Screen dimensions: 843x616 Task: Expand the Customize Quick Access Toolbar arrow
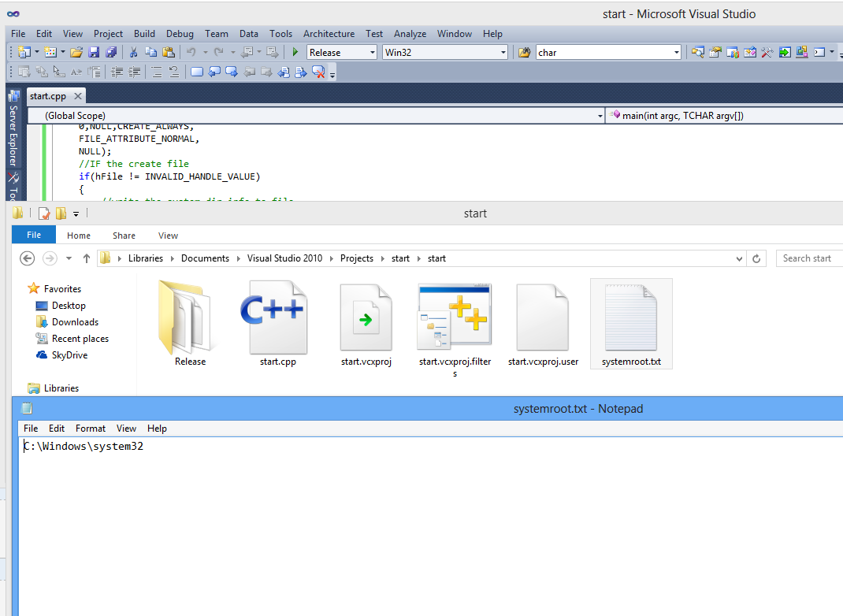pos(76,214)
